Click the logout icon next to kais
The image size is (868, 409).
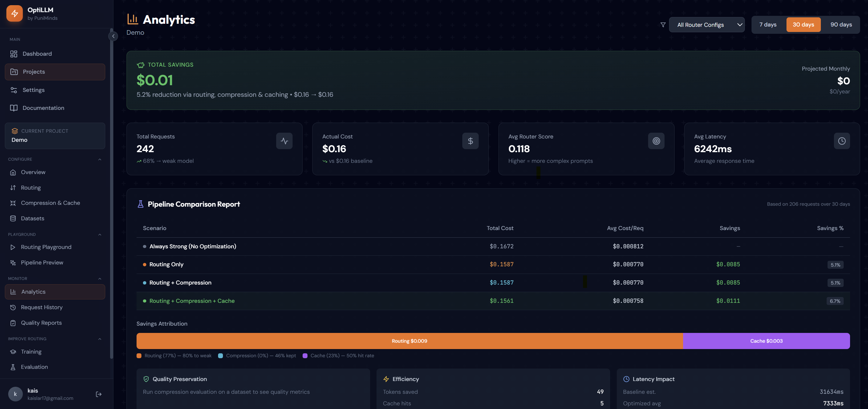click(99, 394)
